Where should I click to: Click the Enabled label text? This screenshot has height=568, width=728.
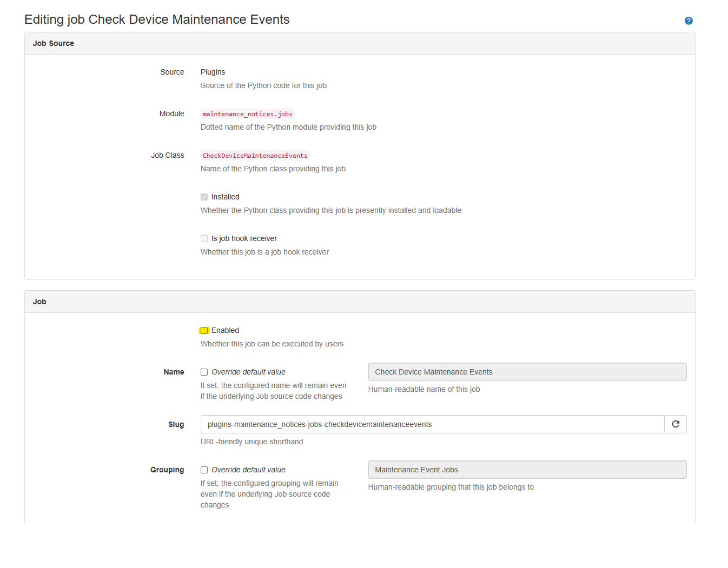[x=226, y=330]
